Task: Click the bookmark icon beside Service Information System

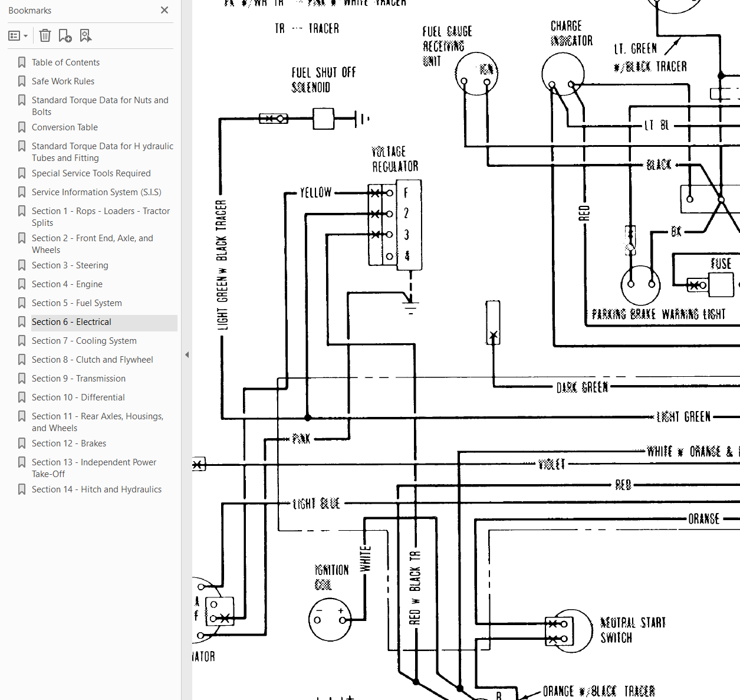Action: point(22,192)
